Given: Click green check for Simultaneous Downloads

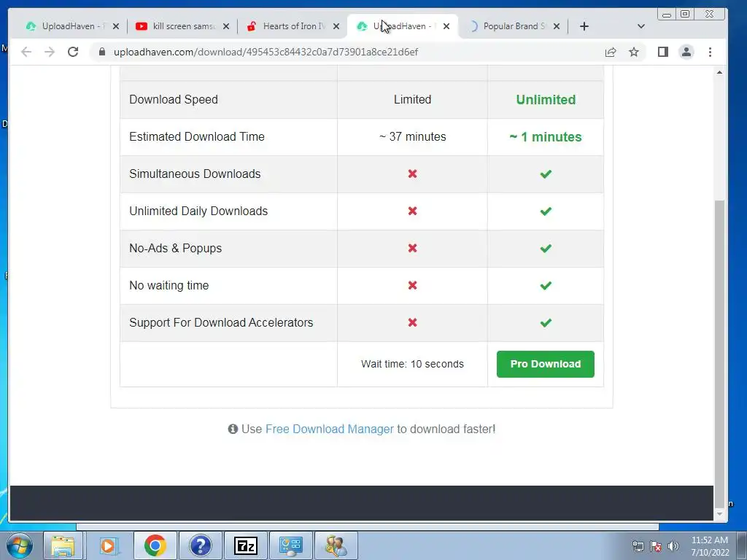Looking at the screenshot, I should pos(546,174).
